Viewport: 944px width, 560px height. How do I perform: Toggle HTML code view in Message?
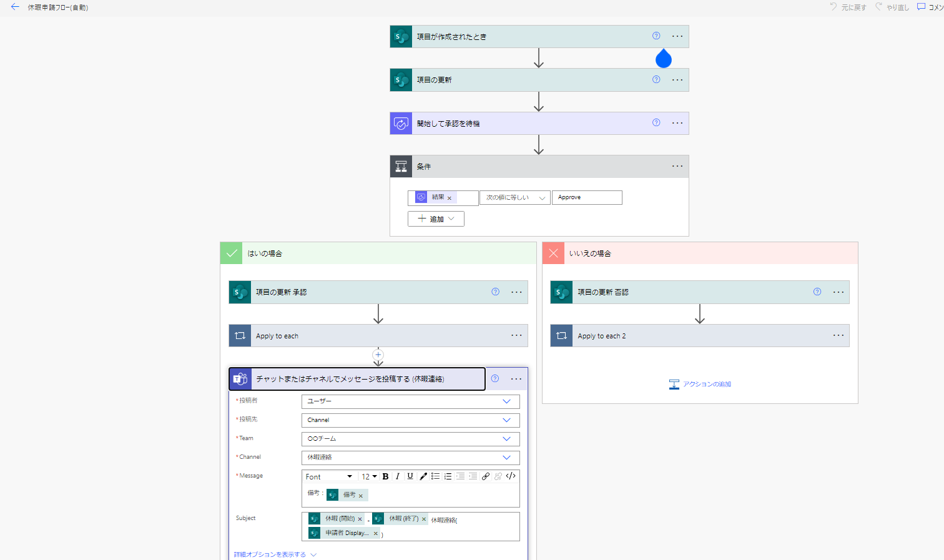pyautogui.click(x=511, y=476)
